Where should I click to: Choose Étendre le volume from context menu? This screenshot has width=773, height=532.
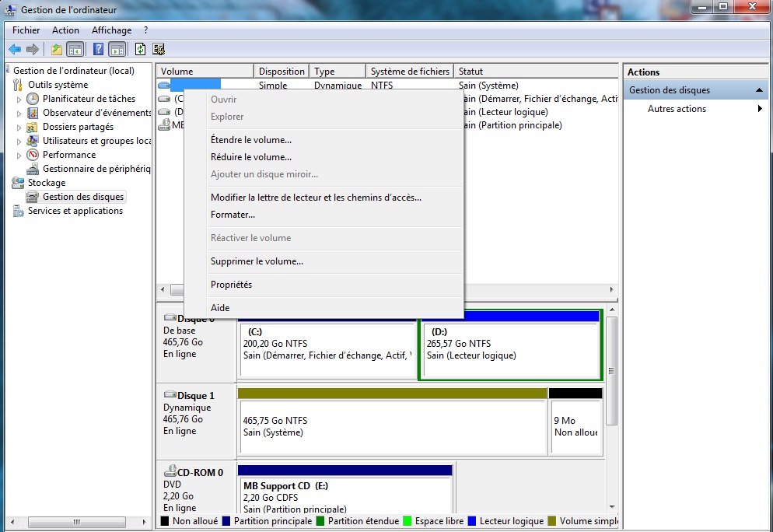250,140
